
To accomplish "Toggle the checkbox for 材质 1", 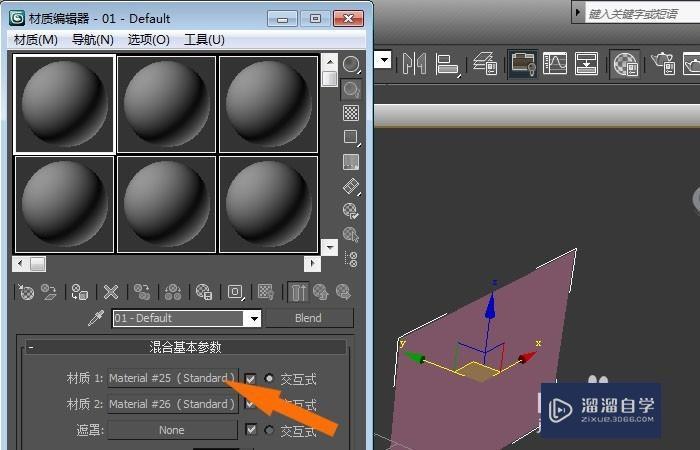I will pyautogui.click(x=250, y=379).
